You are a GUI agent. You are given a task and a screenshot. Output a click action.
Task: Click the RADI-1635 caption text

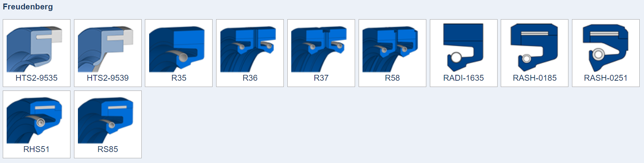464,78
